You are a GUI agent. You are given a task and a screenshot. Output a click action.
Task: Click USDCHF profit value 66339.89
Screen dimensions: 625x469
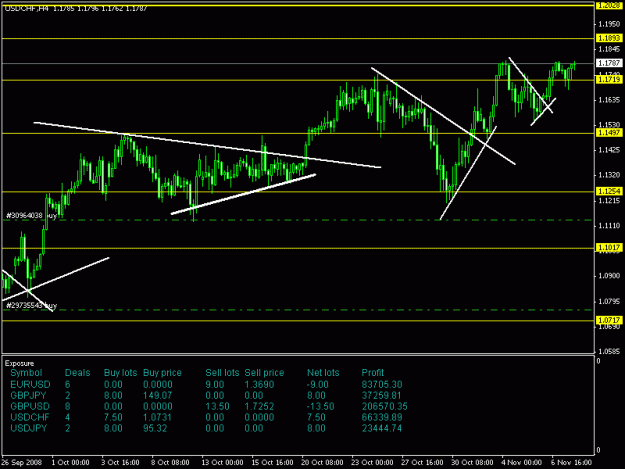coord(382,418)
